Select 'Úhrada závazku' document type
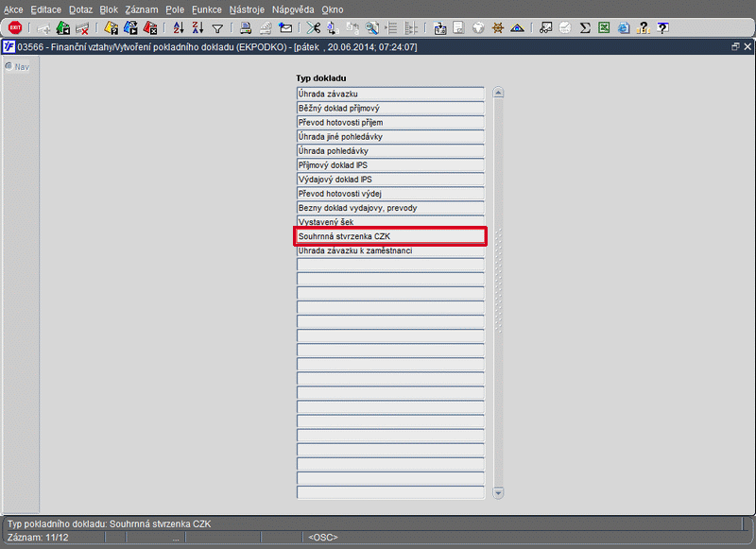Screen dimensions: 756x549 click(x=390, y=94)
